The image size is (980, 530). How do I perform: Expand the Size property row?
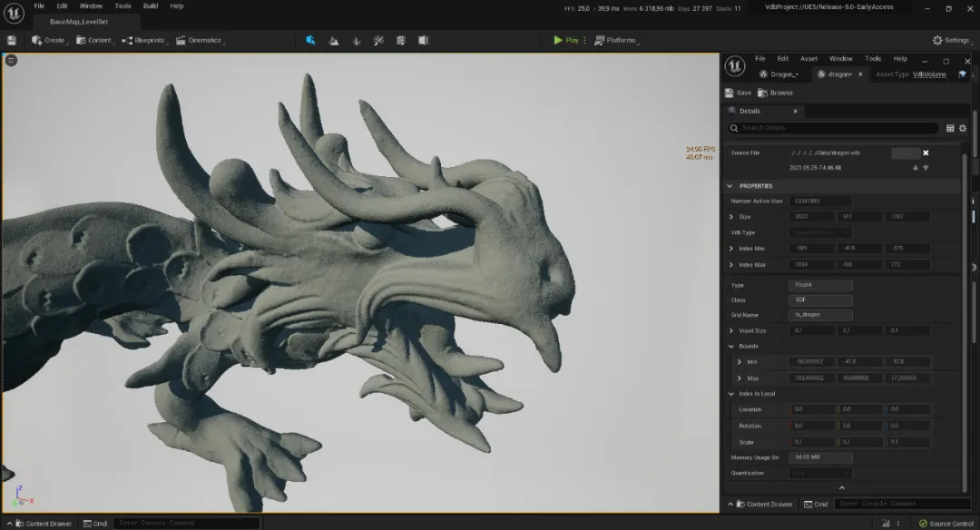[731, 217]
